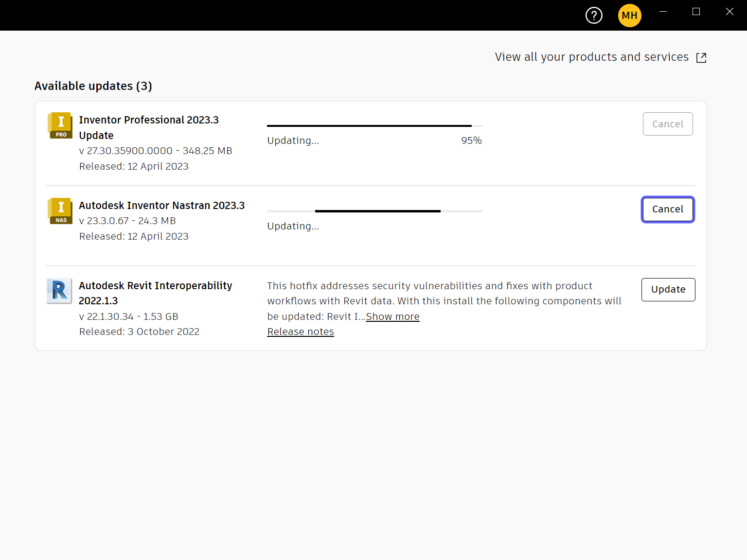Click the Autodesk Revit Interoperability product icon
Viewport: 747px width, 560px height.
tap(59, 291)
